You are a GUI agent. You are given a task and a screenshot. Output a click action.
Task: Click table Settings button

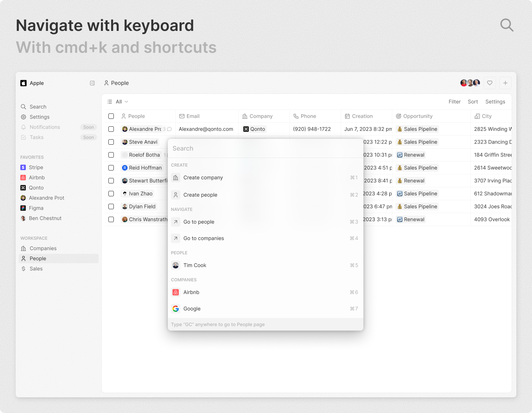(495, 102)
